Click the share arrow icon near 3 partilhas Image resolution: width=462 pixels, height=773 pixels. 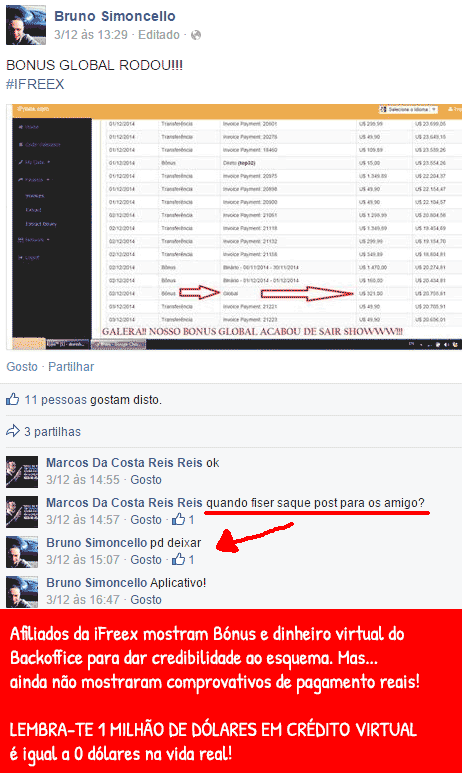[12, 431]
